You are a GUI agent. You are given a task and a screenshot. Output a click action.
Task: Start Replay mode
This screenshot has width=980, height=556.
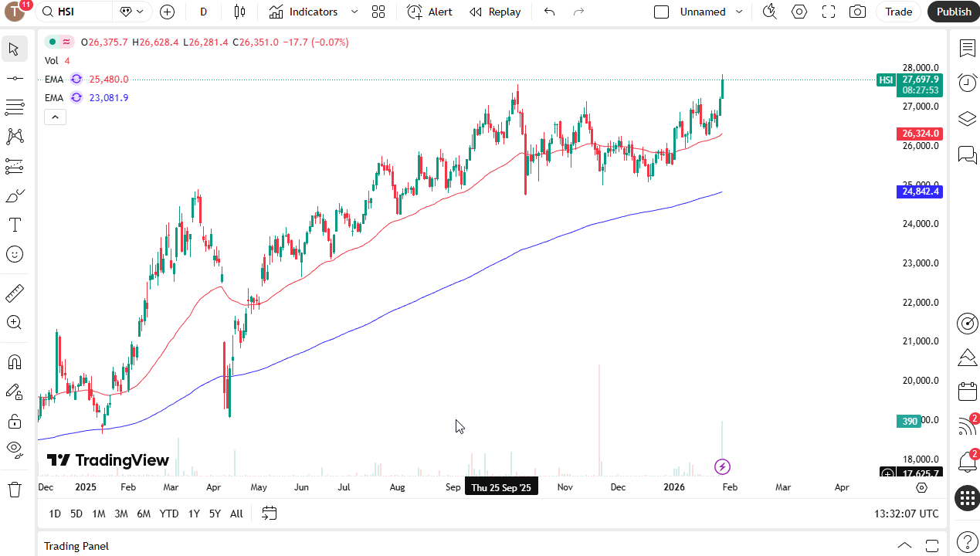[495, 12]
